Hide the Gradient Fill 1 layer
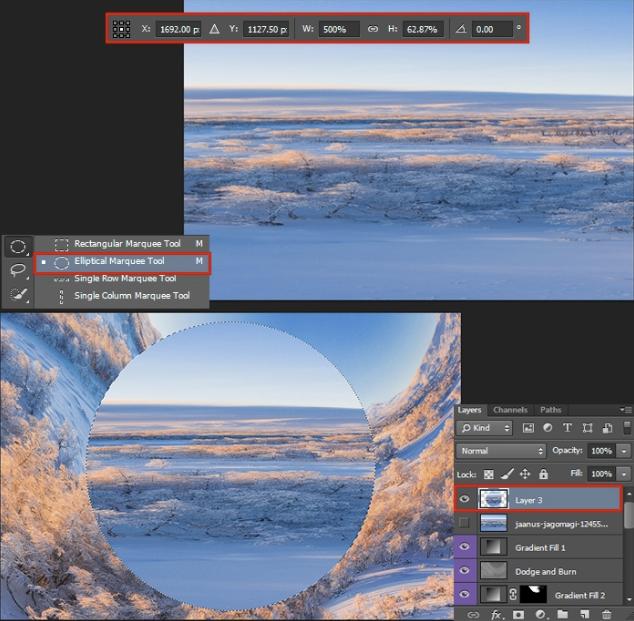The height and width of the screenshot is (621, 634). tap(465, 547)
